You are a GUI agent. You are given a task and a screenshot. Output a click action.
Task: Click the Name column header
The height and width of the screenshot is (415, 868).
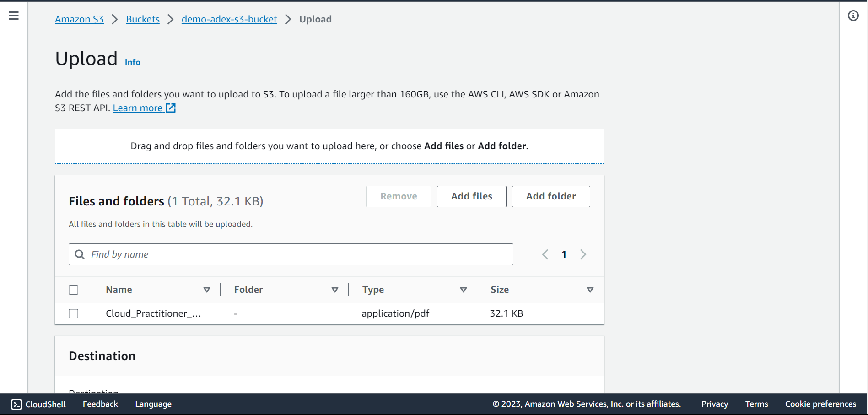click(119, 290)
